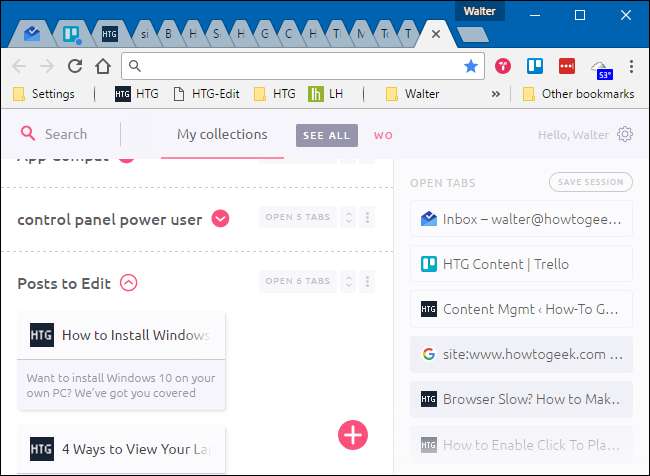Open Toby settings gear icon
This screenshot has width=650, height=476.
coord(625,134)
